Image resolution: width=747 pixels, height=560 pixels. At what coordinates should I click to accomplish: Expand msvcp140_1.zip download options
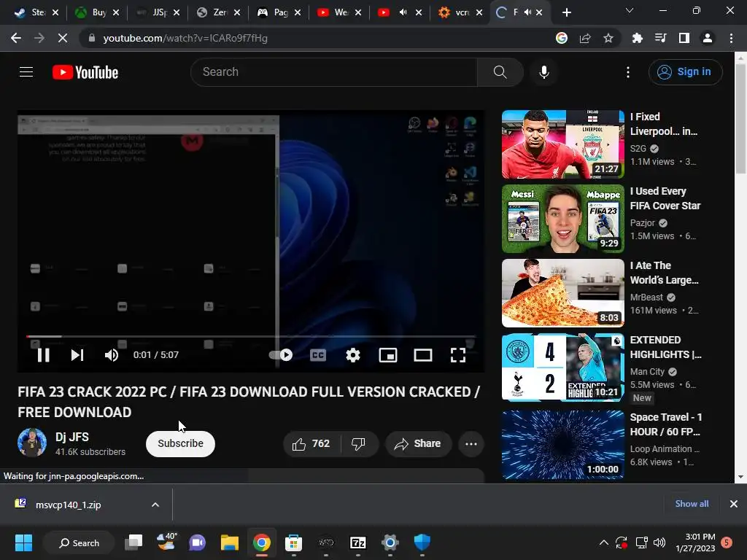[x=155, y=505]
